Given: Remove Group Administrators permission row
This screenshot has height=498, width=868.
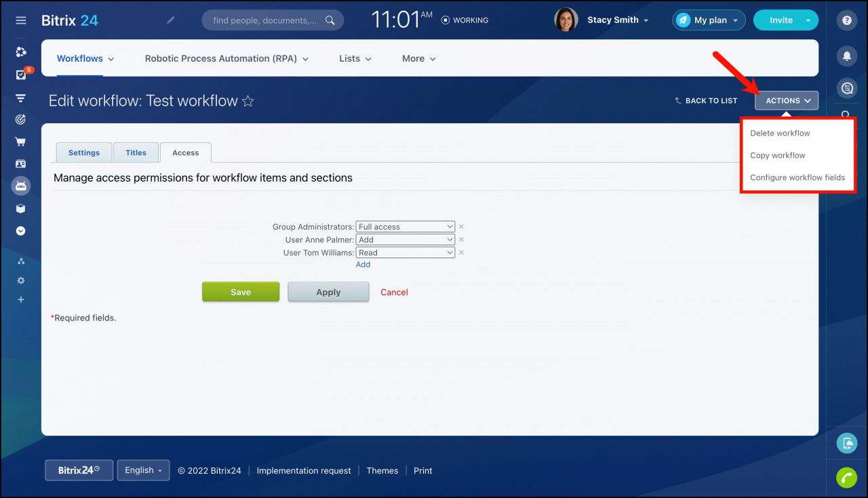Looking at the screenshot, I should [x=461, y=227].
